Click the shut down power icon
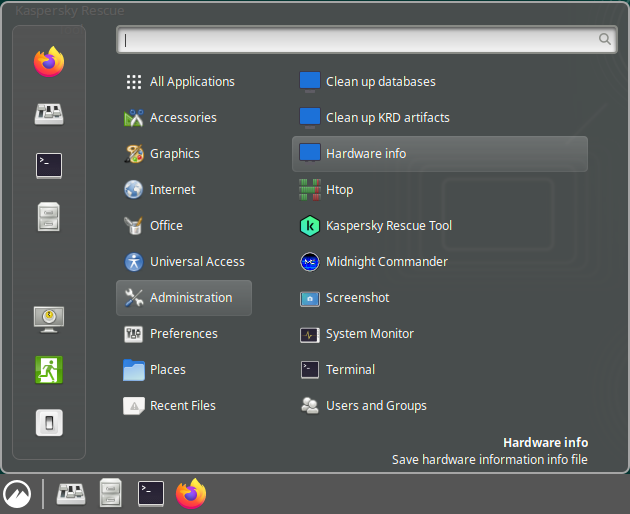This screenshot has width=630, height=514. [49, 422]
